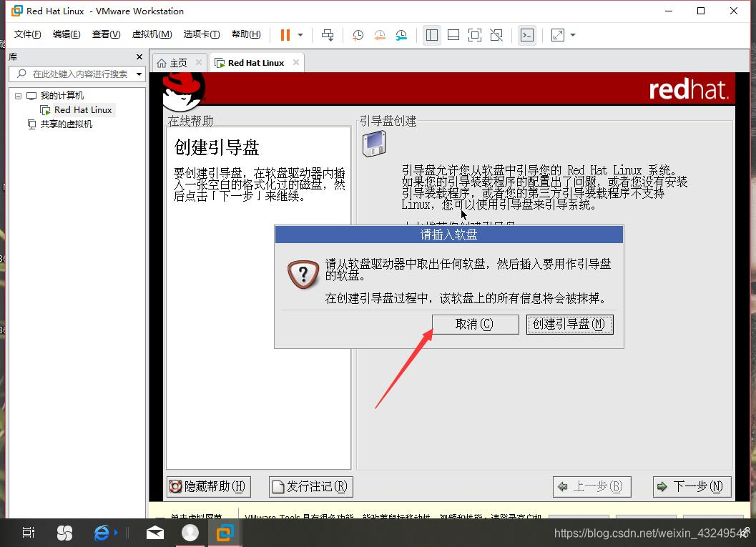The height and width of the screenshot is (547, 756).
Task: Close the 主页 tab
Action: pyautogui.click(x=199, y=62)
